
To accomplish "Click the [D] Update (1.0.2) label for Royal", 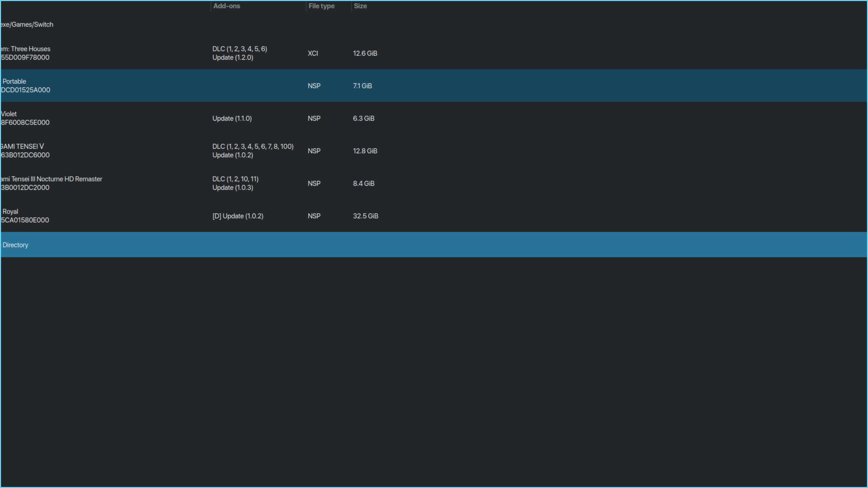I will coord(238,216).
